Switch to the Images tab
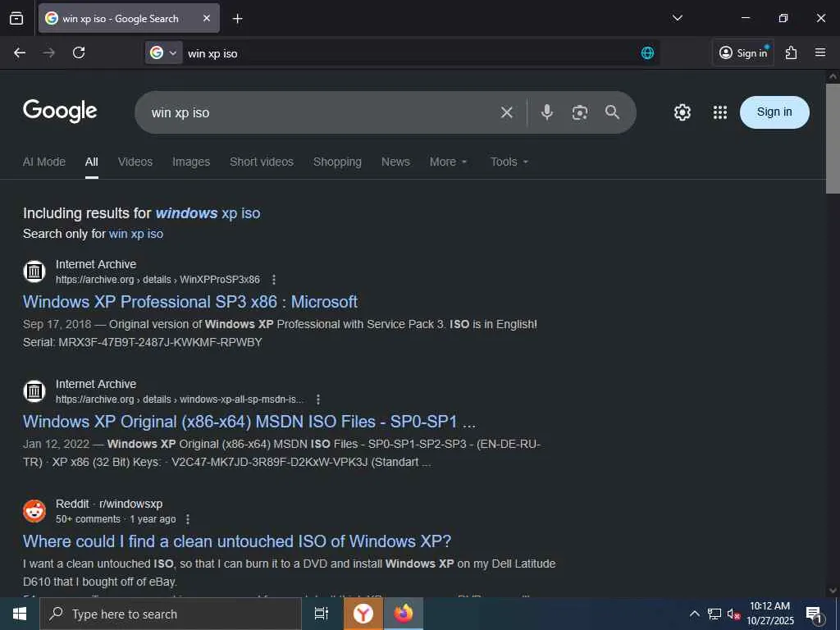This screenshot has height=630, width=840. tap(191, 162)
